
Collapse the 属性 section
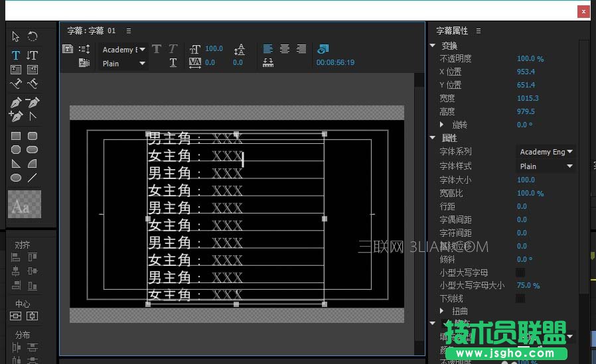click(x=433, y=138)
